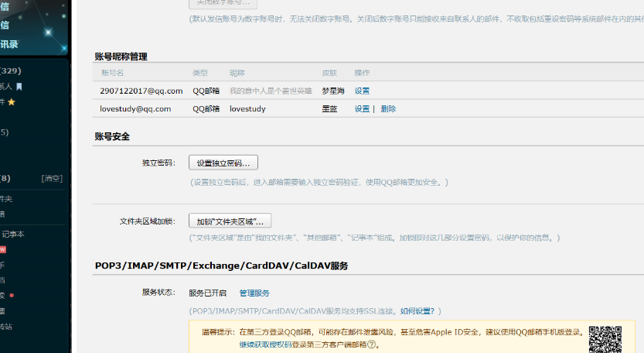
Task: Click the QR code in the tip box
Action: [605, 339]
